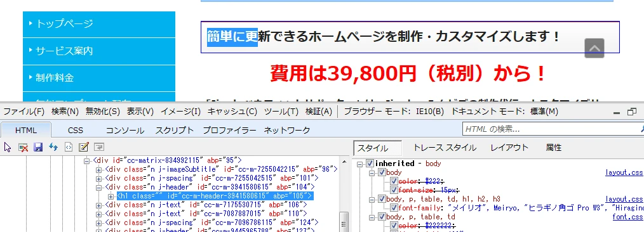Open the 表示(V) menu

140,112
